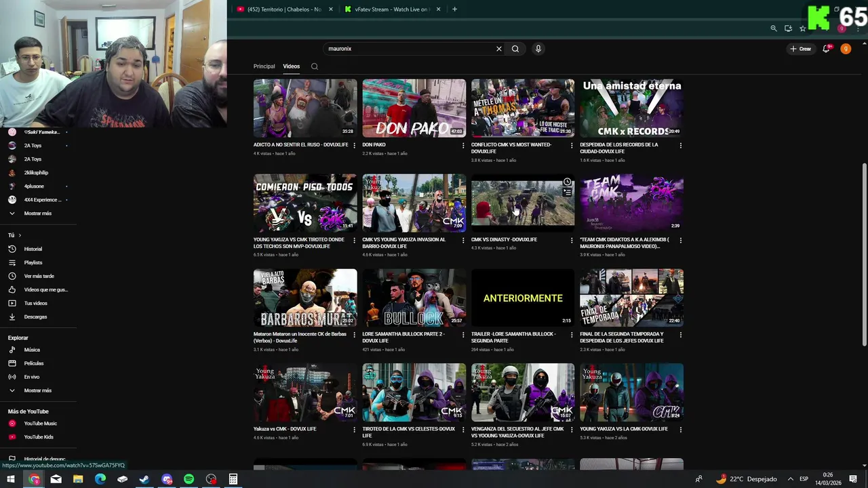Open Microsoft Edge from the taskbar
868x488 pixels.
[100, 479]
